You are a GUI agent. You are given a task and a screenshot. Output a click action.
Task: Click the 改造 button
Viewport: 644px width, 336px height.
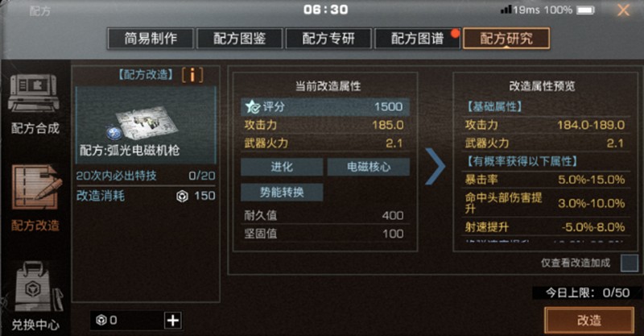tap(589, 321)
